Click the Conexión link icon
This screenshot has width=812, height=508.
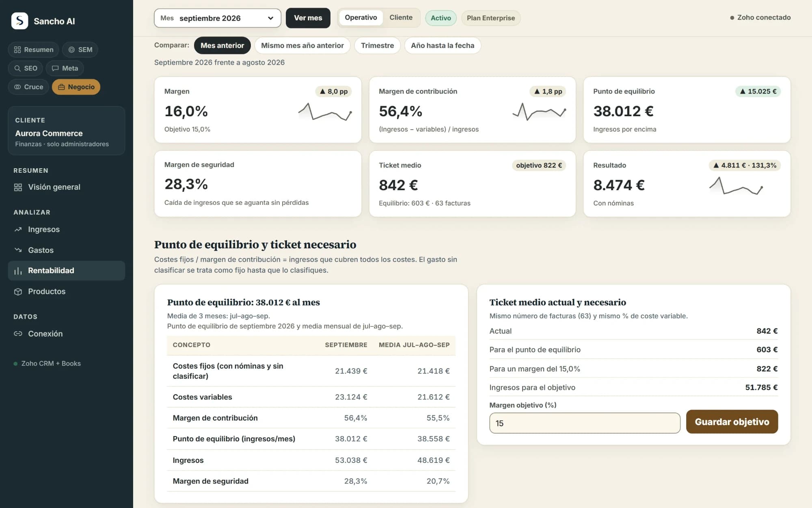tap(18, 334)
